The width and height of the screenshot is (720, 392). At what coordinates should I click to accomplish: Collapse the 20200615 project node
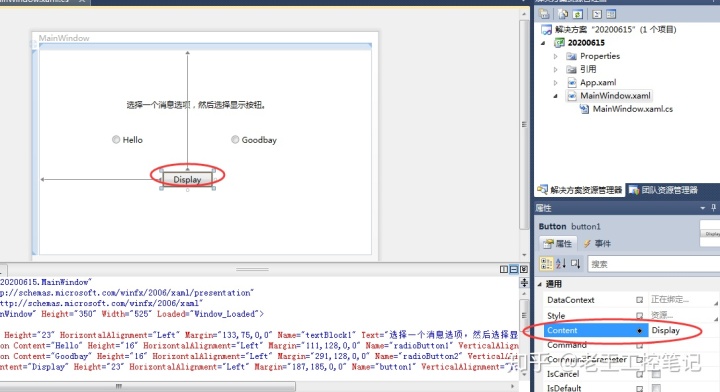[544, 43]
